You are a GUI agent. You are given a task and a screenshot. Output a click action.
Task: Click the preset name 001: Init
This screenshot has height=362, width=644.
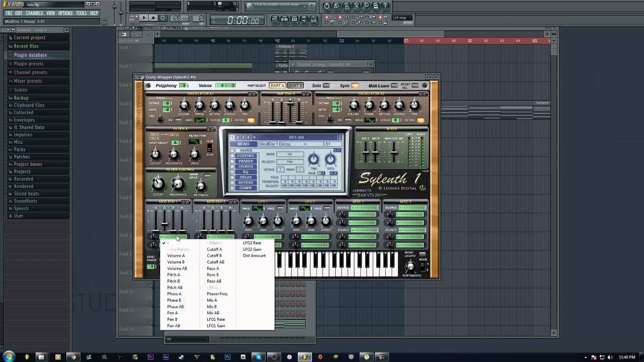pos(297,137)
